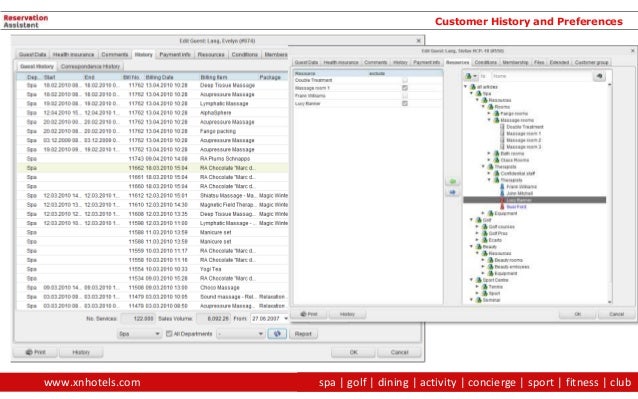
Task: Click the Fango rooms folder icon
Action: click(496, 114)
